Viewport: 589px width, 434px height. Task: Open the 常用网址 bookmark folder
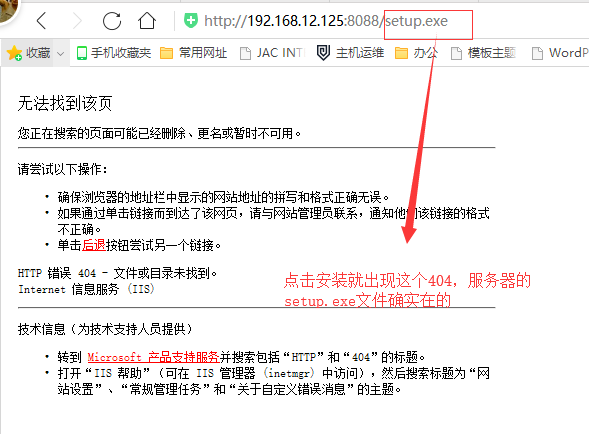click(193, 53)
